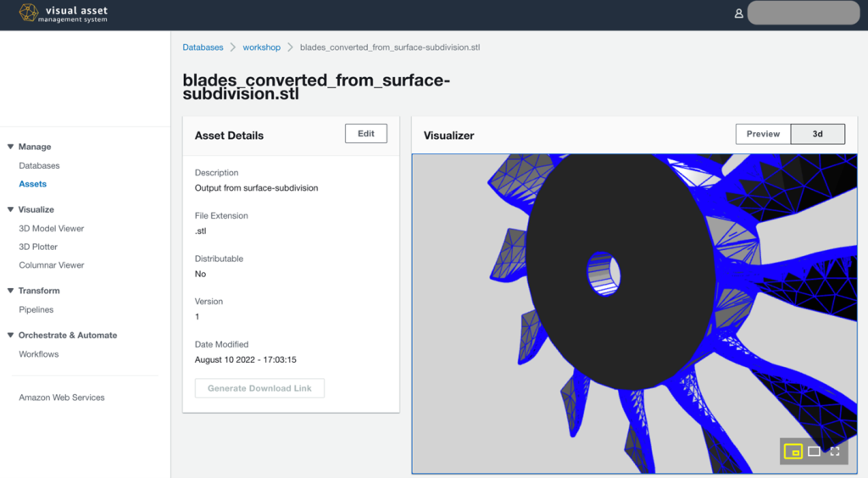The width and height of the screenshot is (868, 478).
Task: Click the file extension value '.stl'
Action: pos(200,231)
